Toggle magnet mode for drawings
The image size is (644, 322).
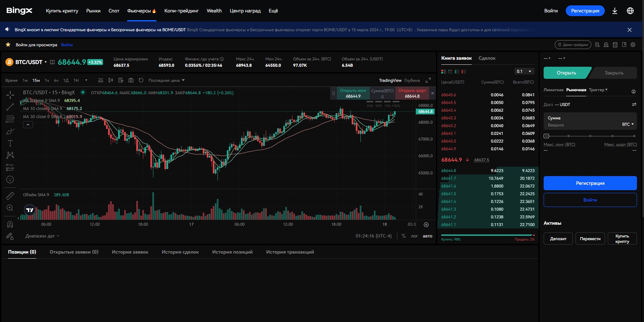pyautogui.click(x=10, y=224)
